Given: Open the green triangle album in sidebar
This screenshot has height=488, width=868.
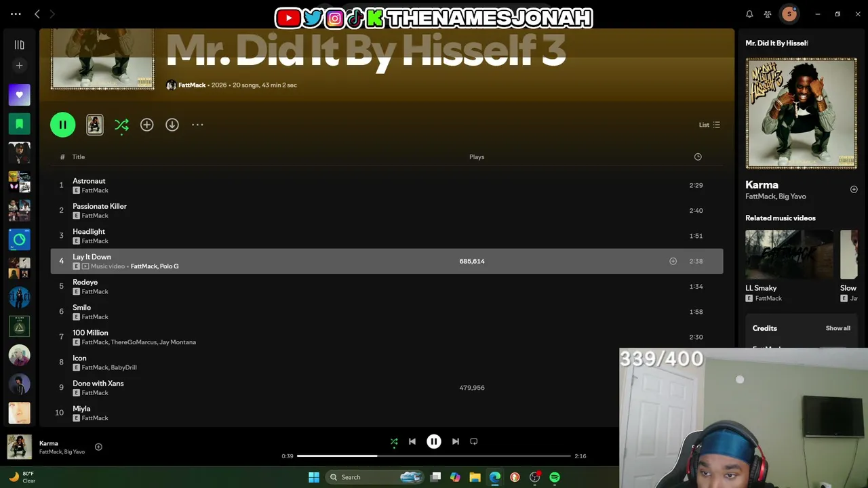Looking at the screenshot, I should tap(19, 326).
